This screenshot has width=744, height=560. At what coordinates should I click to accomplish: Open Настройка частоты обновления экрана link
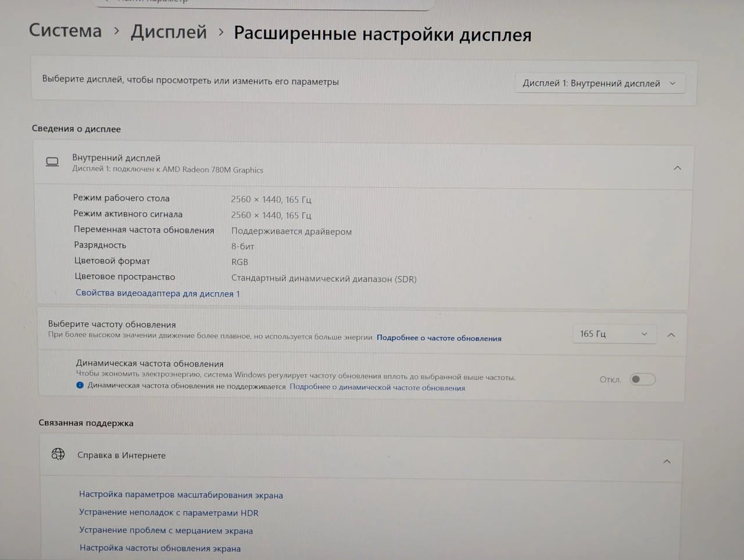(160, 548)
